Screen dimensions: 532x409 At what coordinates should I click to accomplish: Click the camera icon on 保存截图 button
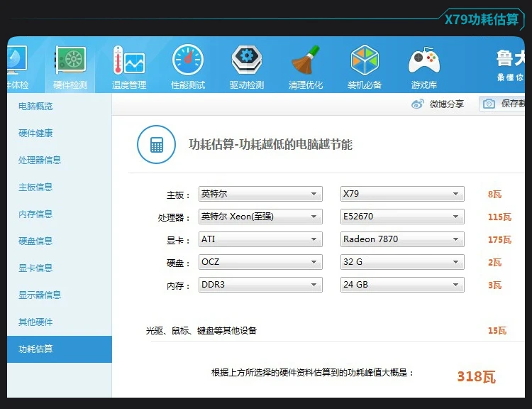coord(489,104)
